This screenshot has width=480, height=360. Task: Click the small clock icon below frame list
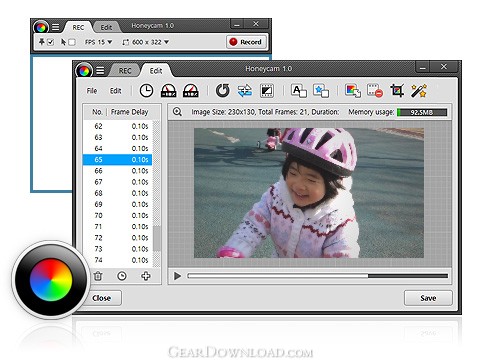pos(122,276)
